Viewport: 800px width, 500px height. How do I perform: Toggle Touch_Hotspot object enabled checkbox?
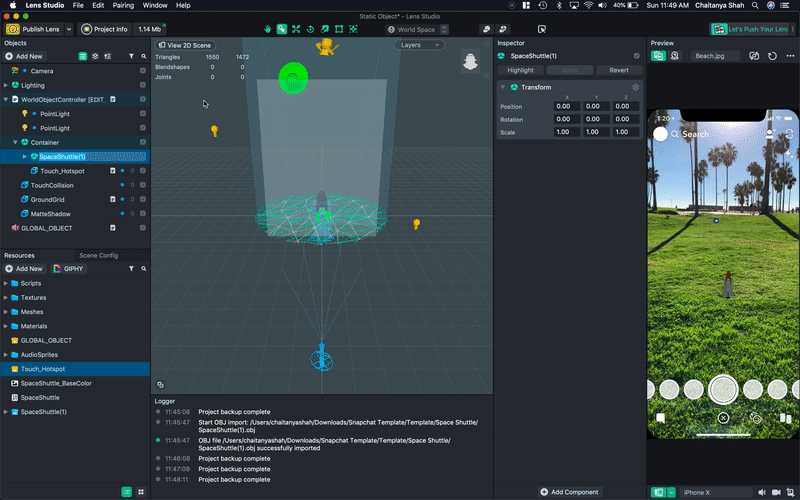click(143, 171)
